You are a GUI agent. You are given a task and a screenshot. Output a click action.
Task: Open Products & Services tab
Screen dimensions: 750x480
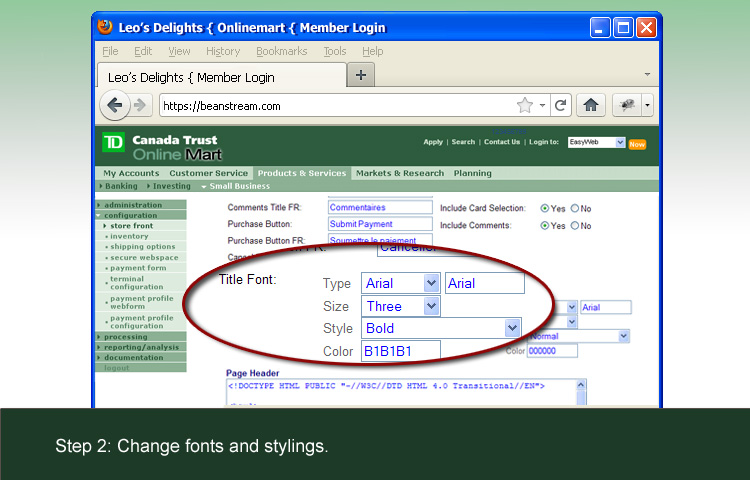point(302,173)
